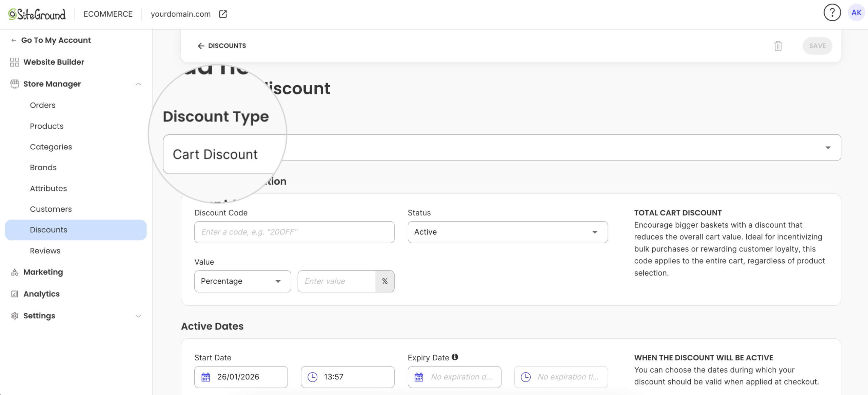Collapse the Store Manager section chevron
Image resolution: width=868 pixels, height=395 pixels.
tap(138, 84)
